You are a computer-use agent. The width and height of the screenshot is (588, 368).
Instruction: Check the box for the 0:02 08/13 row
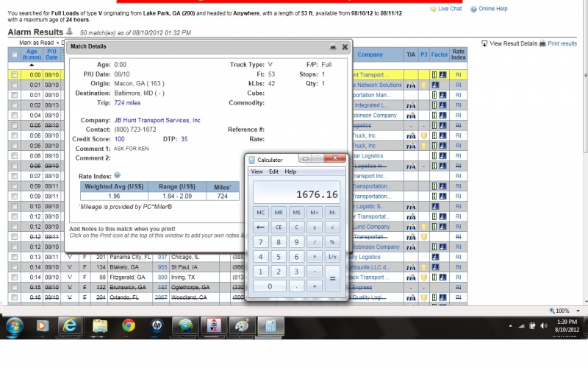pos(14,105)
